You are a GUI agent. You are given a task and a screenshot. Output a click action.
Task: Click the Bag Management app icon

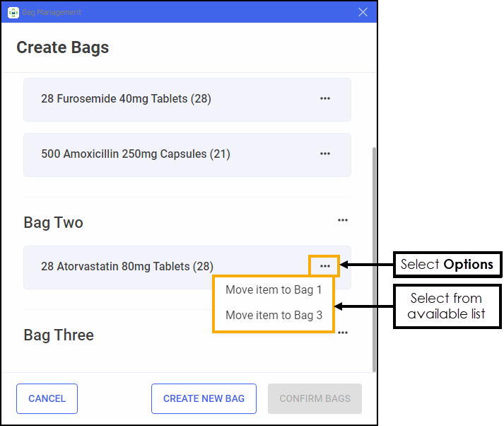pos(13,12)
